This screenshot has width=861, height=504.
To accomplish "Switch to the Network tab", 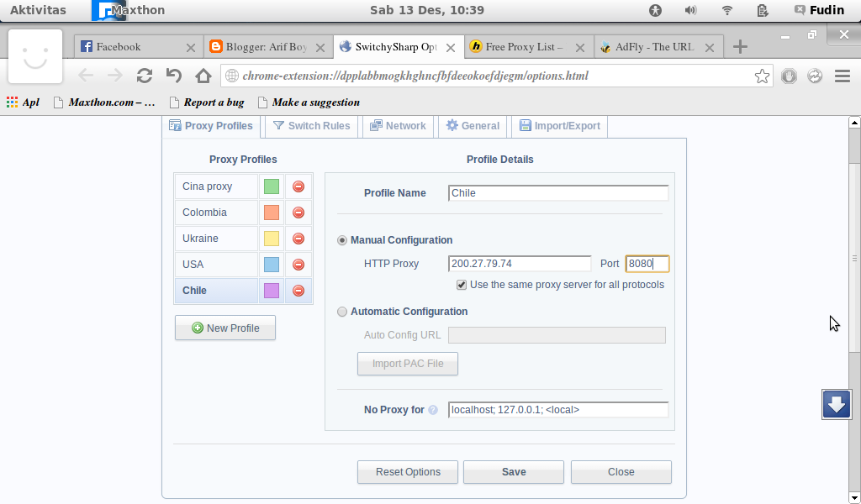I will (x=398, y=126).
